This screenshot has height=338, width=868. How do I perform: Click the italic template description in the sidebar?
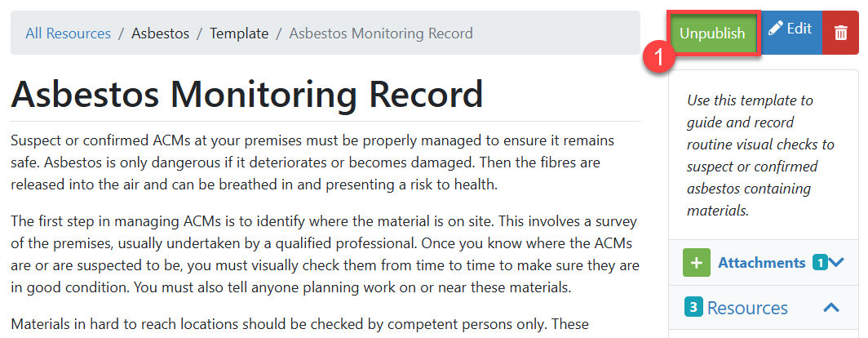click(x=760, y=155)
